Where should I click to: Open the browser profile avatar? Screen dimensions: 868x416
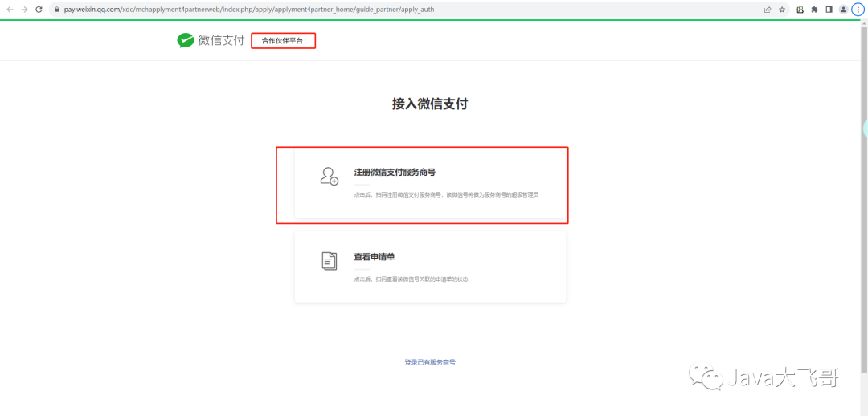coord(844,10)
